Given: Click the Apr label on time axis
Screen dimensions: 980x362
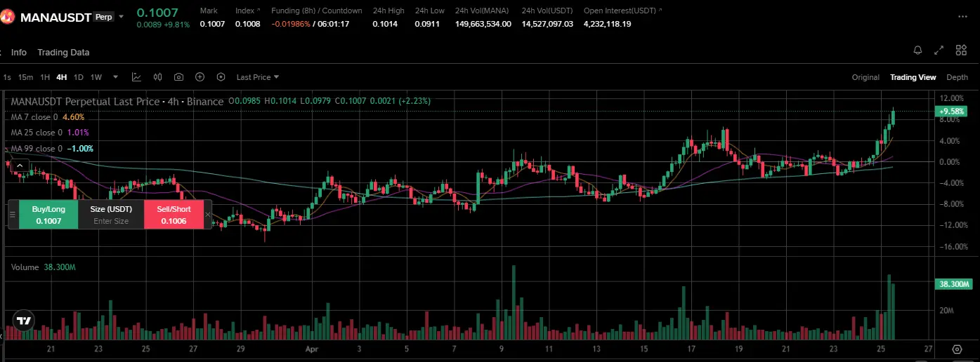Looking at the screenshot, I should coord(312,349).
